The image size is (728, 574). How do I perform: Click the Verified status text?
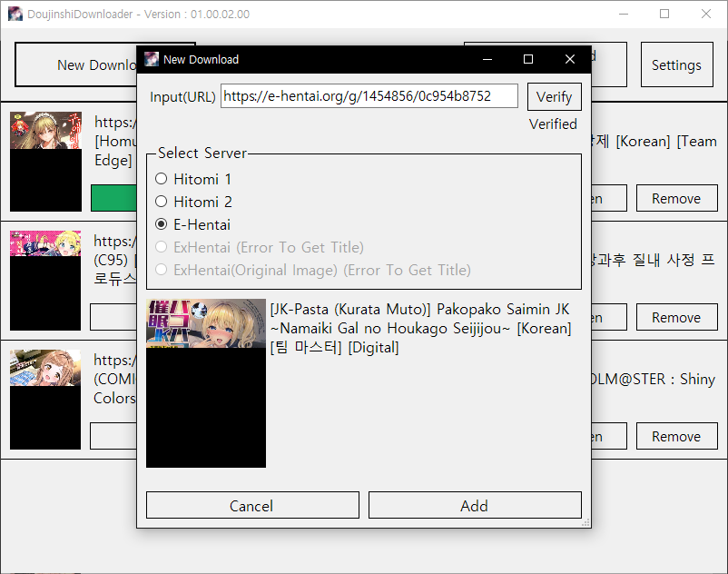point(553,124)
